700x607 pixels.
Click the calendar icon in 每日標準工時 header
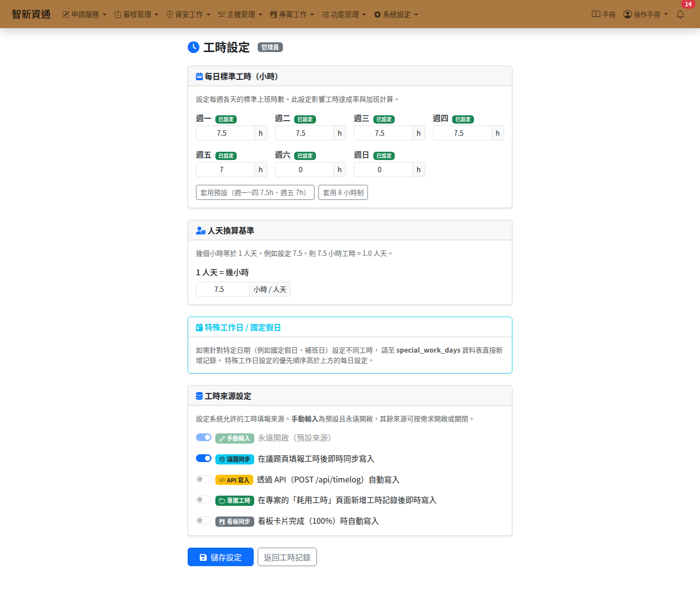point(199,76)
